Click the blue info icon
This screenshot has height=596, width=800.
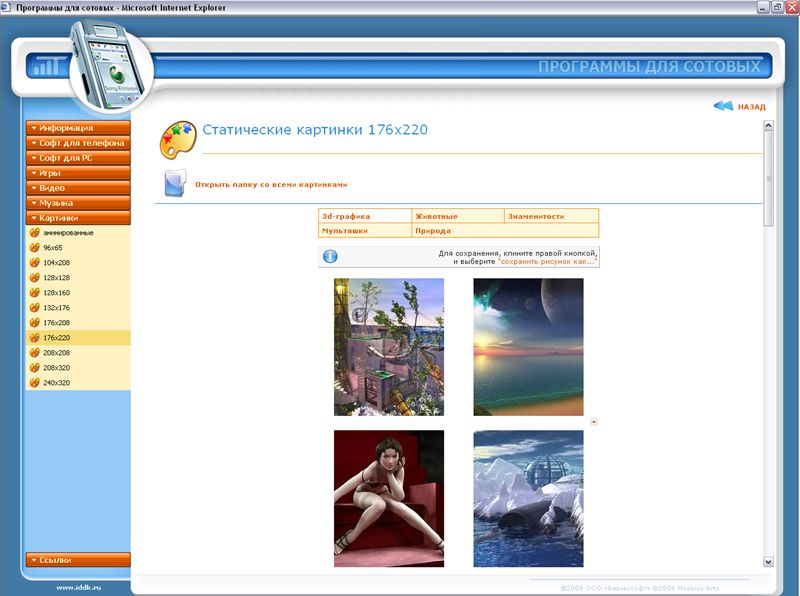click(329, 257)
